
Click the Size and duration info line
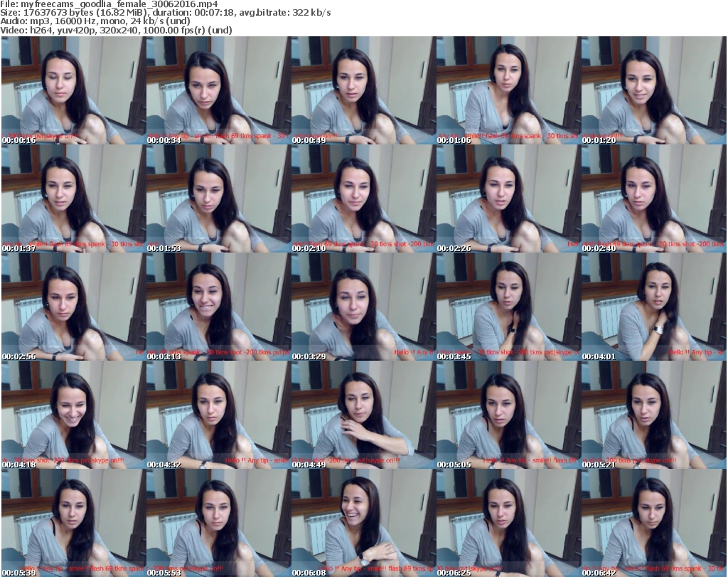click(165, 13)
